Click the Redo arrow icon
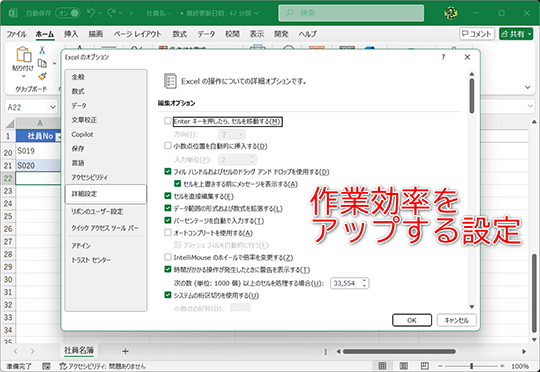 click(111, 13)
